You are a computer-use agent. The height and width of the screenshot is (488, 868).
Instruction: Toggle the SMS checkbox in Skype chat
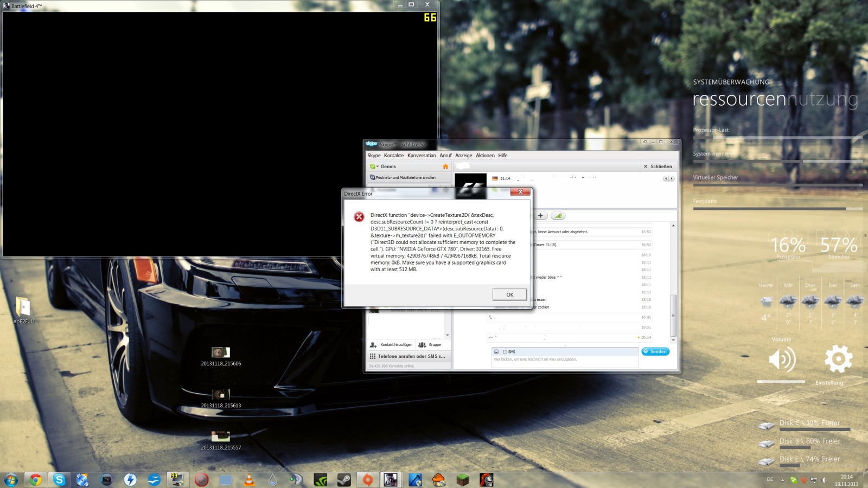point(505,352)
